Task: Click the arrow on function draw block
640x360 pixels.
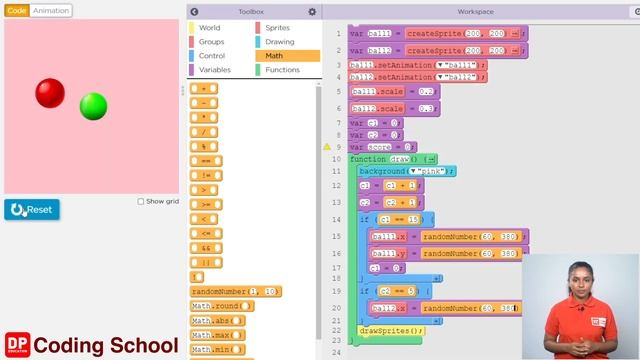Action: tap(431, 160)
